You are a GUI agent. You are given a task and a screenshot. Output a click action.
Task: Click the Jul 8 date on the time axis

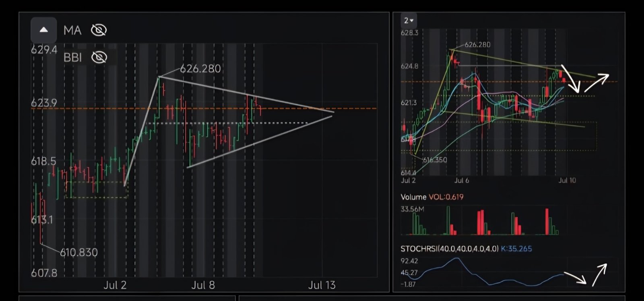click(x=203, y=285)
